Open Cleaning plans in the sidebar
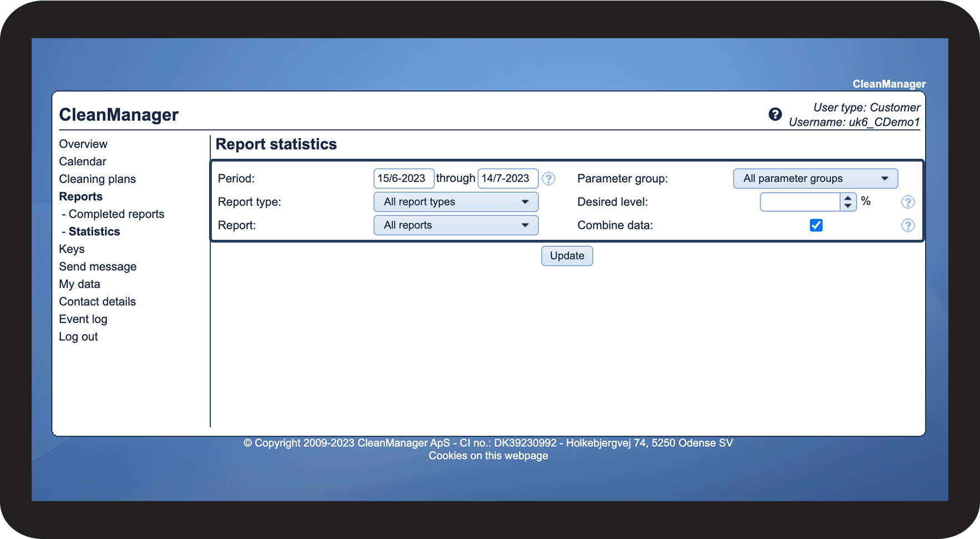The width and height of the screenshot is (980, 539). pyautogui.click(x=97, y=179)
